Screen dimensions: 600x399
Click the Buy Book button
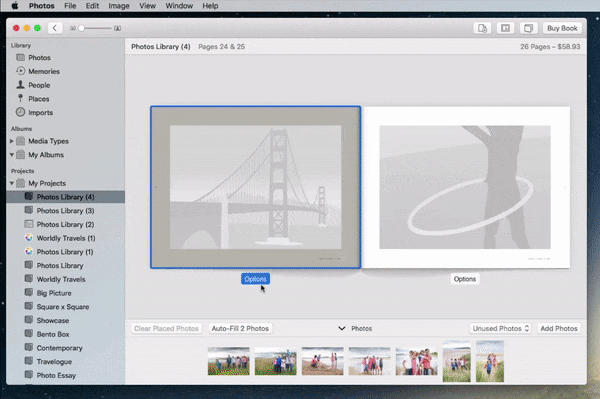coord(562,28)
